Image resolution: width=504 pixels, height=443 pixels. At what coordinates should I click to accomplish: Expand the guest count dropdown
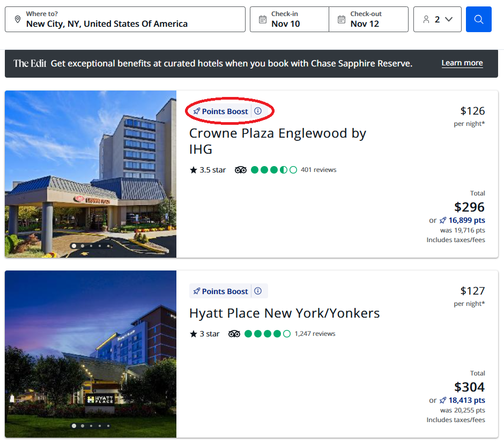point(438,19)
